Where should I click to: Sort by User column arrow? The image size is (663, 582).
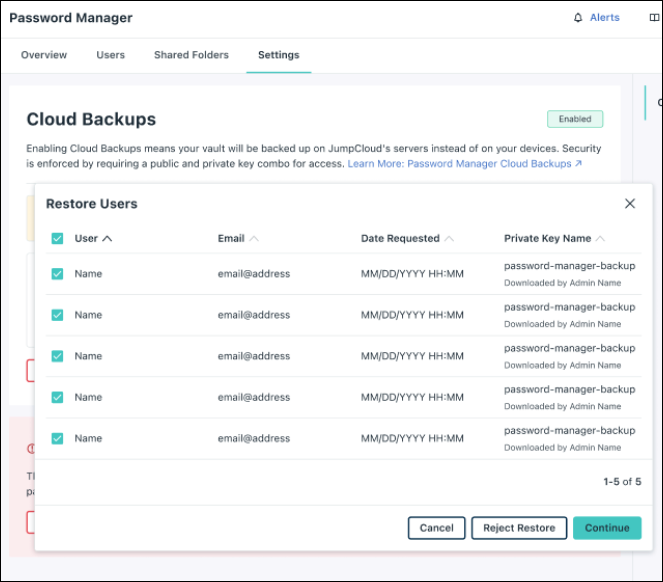pos(107,239)
